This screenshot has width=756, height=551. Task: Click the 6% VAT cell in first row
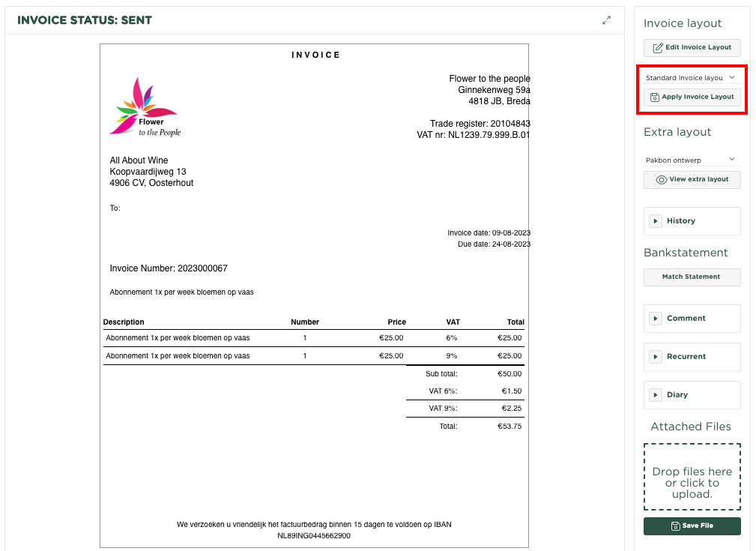pyautogui.click(x=451, y=338)
